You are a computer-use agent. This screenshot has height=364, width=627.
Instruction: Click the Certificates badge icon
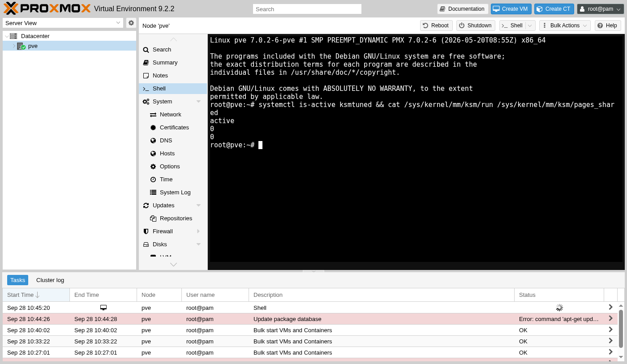point(153,128)
